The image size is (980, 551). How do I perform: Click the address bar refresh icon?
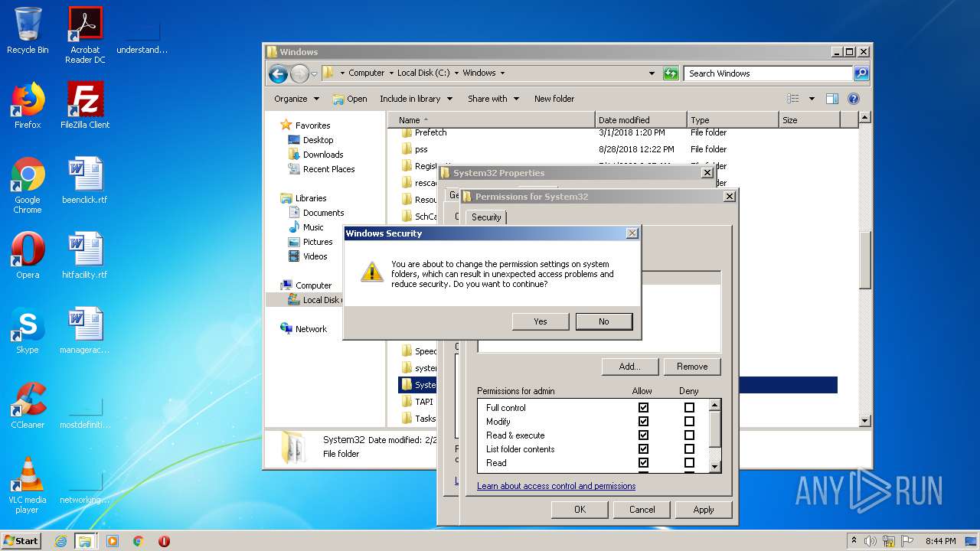coord(671,73)
